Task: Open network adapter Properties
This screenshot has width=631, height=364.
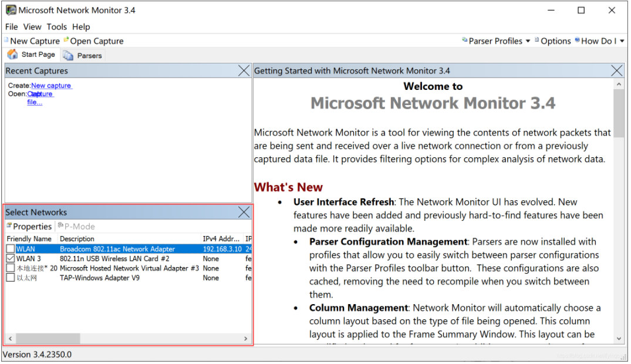Action: [29, 227]
